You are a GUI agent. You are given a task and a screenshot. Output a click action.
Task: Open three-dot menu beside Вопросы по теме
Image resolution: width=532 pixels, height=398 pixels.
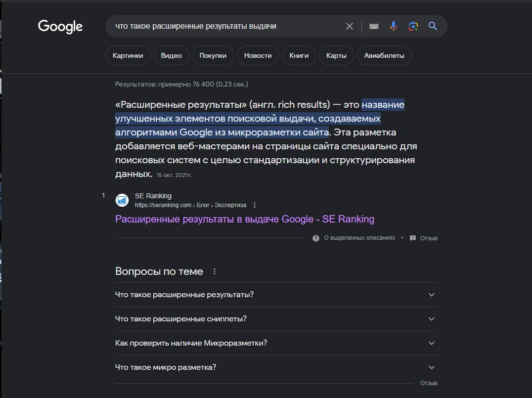coord(215,271)
